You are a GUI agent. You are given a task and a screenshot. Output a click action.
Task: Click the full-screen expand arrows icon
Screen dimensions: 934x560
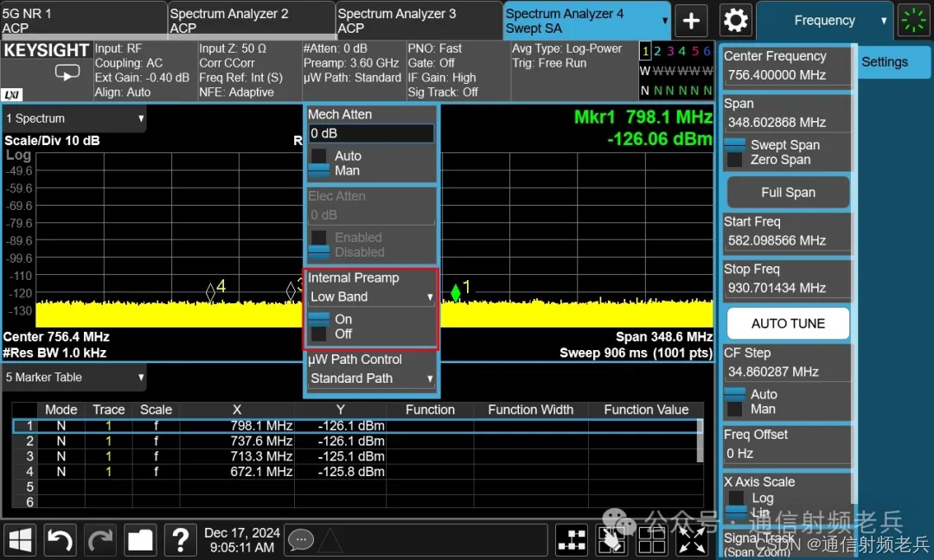(x=692, y=539)
